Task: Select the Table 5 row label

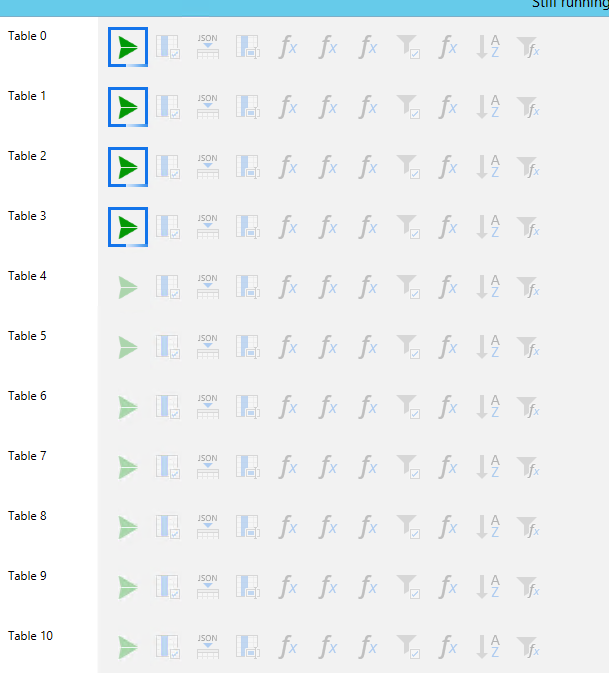Action: 27,336
